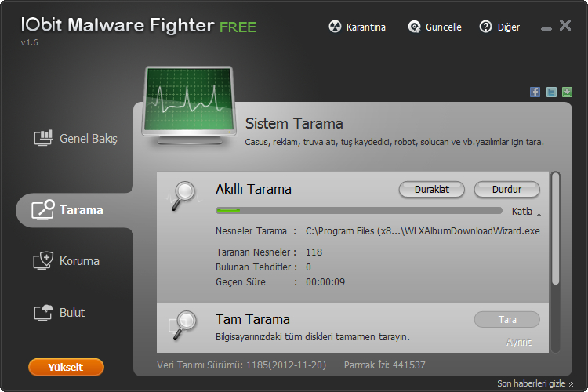
Task: Click the scan list vertical scrollbar
Action: pyautogui.click(x=556, y=227)
